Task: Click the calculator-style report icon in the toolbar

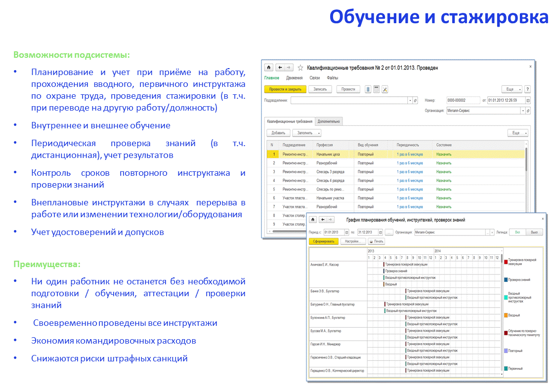Action: [x=376, y=89]
